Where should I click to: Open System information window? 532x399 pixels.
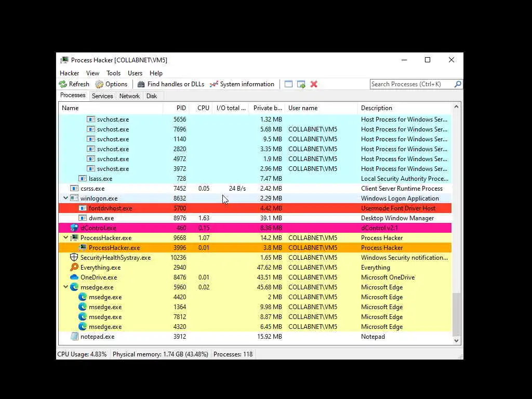(242, 84)
